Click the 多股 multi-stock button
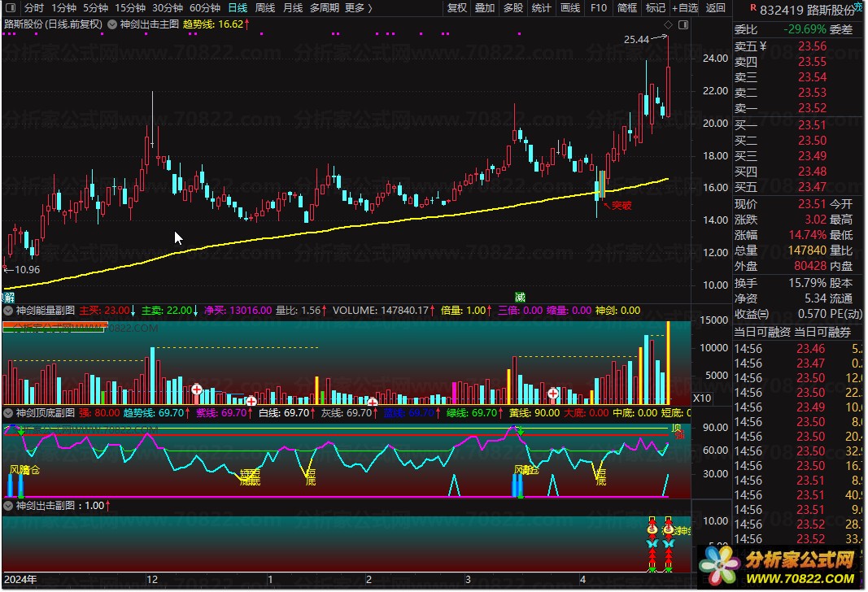Screen dimensions: 868x592 (x=513, y=8)
